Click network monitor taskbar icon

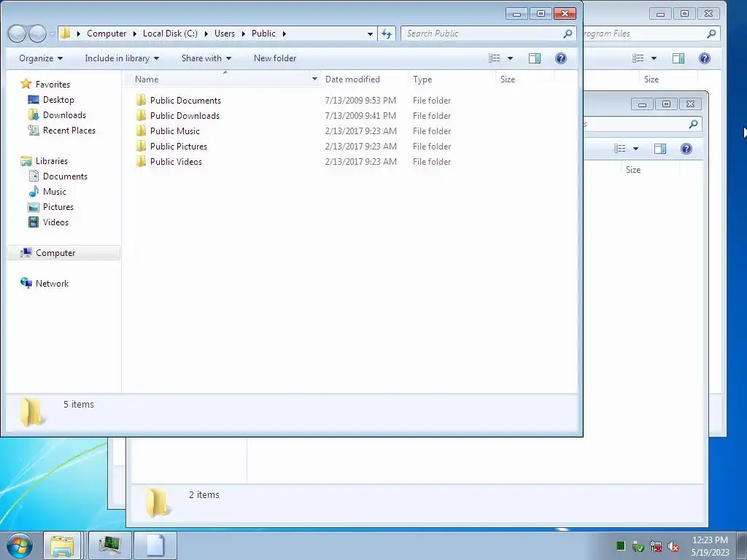(x=110, y=545)
